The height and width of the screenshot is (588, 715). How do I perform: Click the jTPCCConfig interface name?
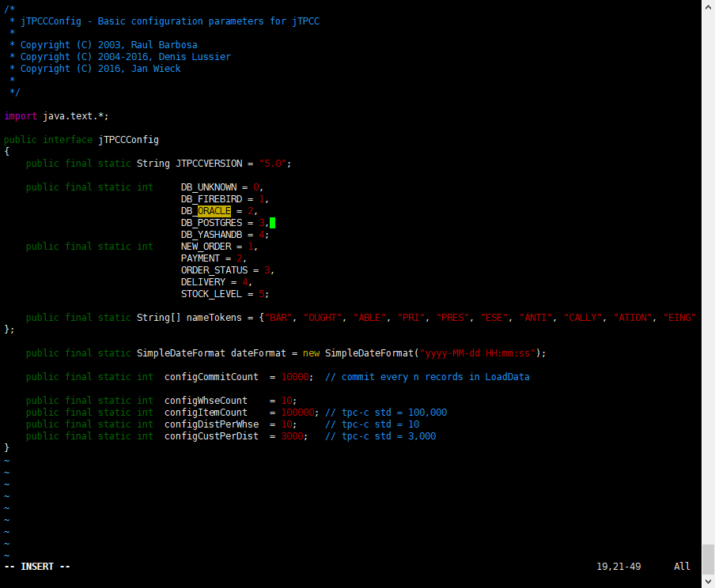(x=129, y=140)
